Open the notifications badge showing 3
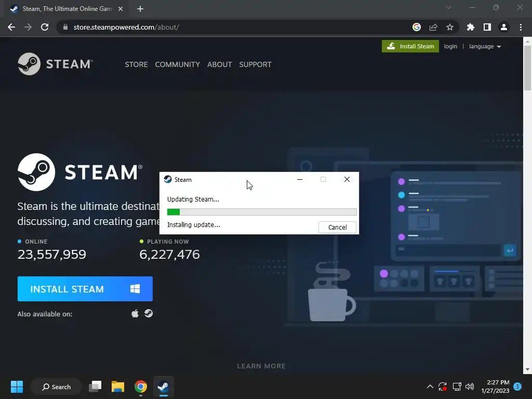 pyautogui.click(x=517, y=387)
